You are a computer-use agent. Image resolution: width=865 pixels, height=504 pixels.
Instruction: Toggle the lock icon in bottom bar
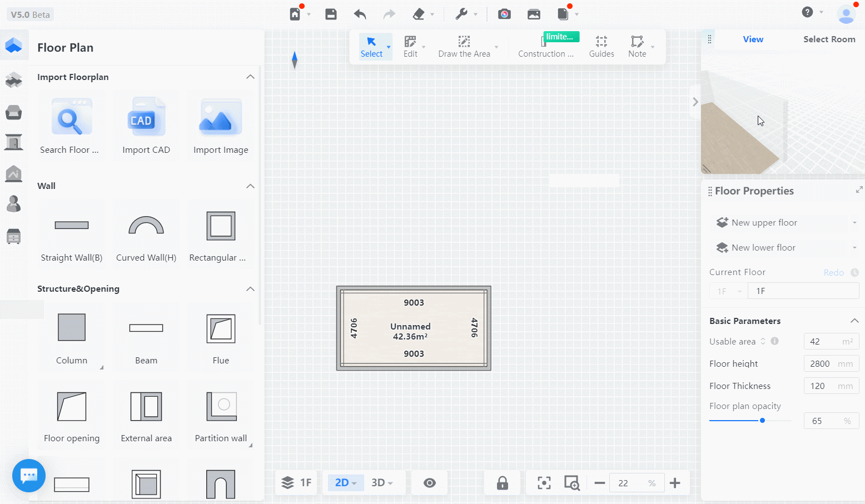point(503,483)
